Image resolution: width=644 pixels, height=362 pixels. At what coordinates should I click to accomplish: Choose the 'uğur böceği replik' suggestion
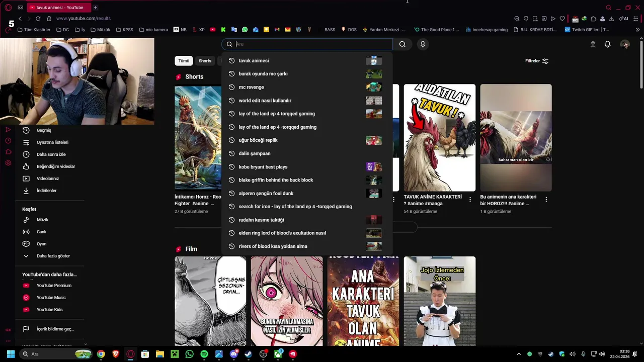click(x=307, y=140)
